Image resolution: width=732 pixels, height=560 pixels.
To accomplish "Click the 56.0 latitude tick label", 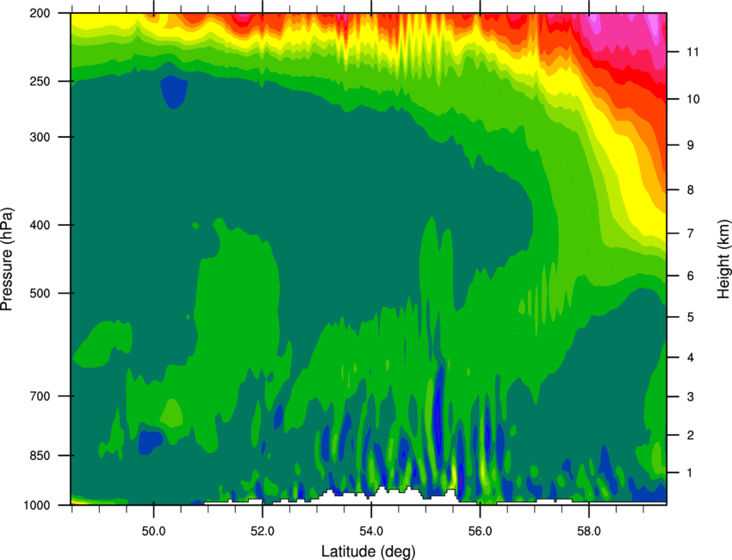I will pyautogui.click(x=480, y=532).
